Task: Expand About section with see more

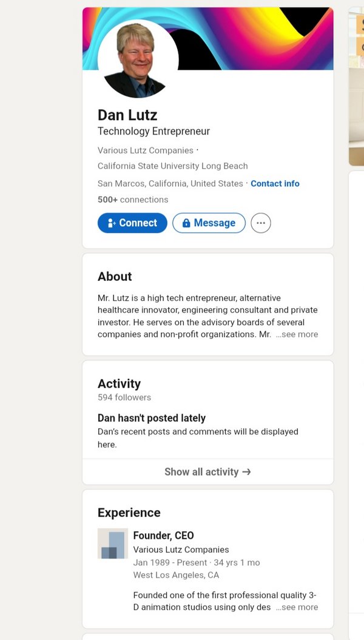Action: [x=297, y=334]
